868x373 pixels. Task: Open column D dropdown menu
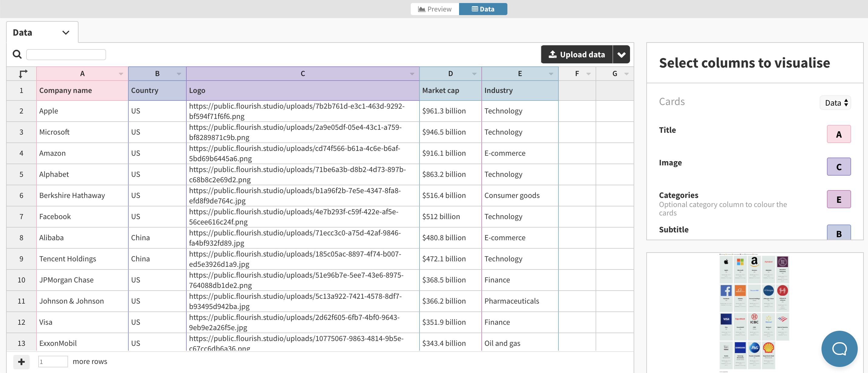[x=474, y=74]
